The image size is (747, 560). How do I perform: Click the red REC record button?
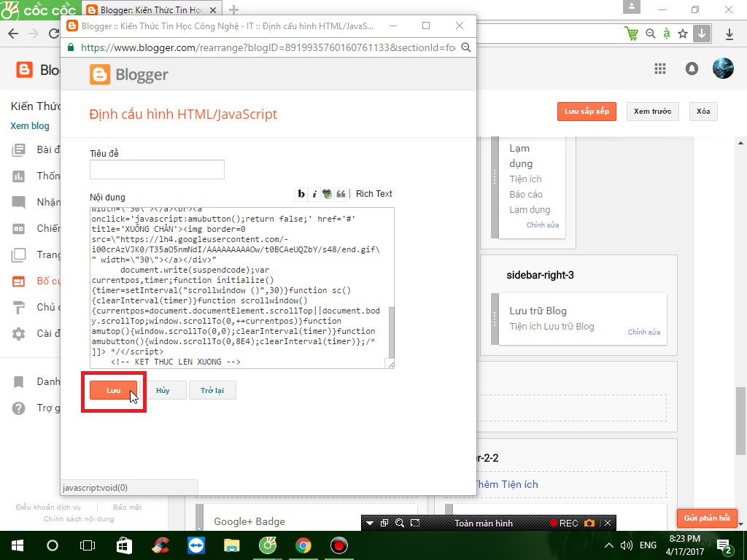[564, 524]
